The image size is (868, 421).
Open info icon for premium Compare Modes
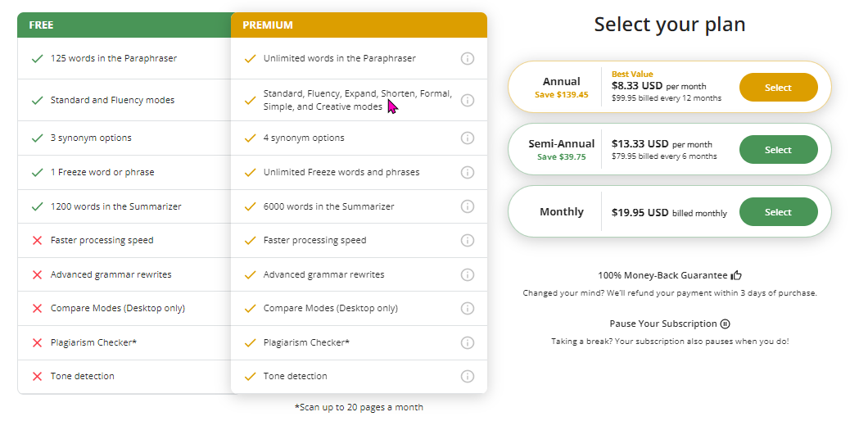click(x=468, y=309)
